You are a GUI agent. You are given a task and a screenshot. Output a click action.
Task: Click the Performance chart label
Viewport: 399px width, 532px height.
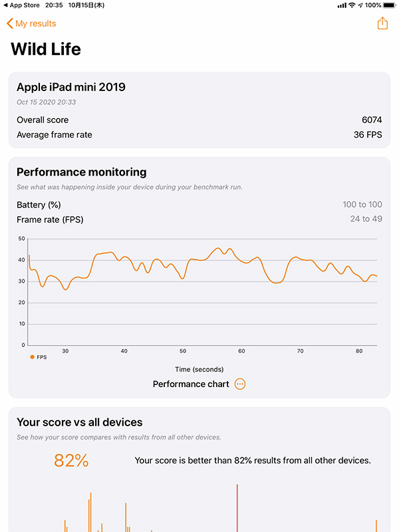[191, 384]
